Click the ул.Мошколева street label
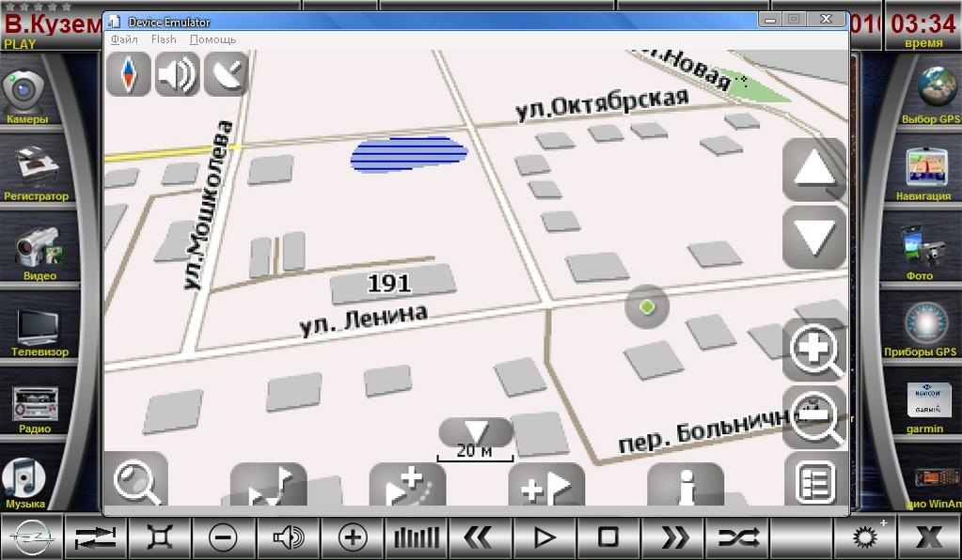Screen dimensions: 962x560 (209, 205)
